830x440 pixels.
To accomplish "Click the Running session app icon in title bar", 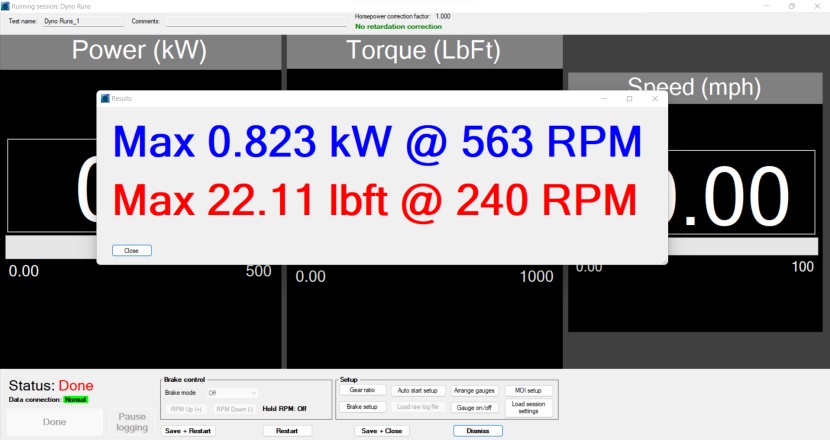I will 5,6.
